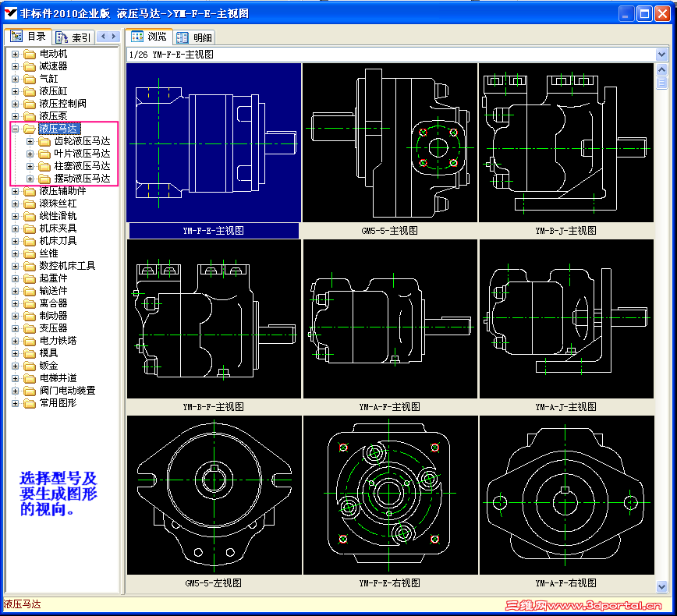Select the 阀门电动装置 folder icon

[30, 391]
